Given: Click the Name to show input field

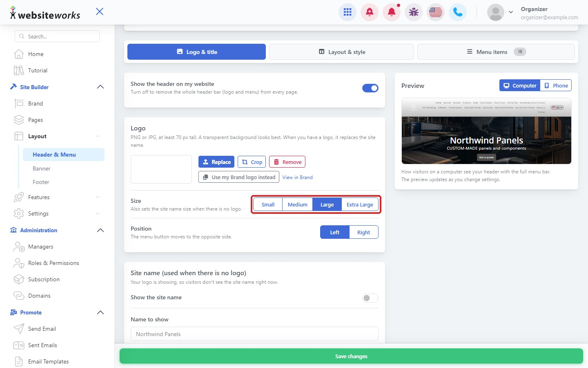Looking at the screenshot, I should click(x=254, y=334).
